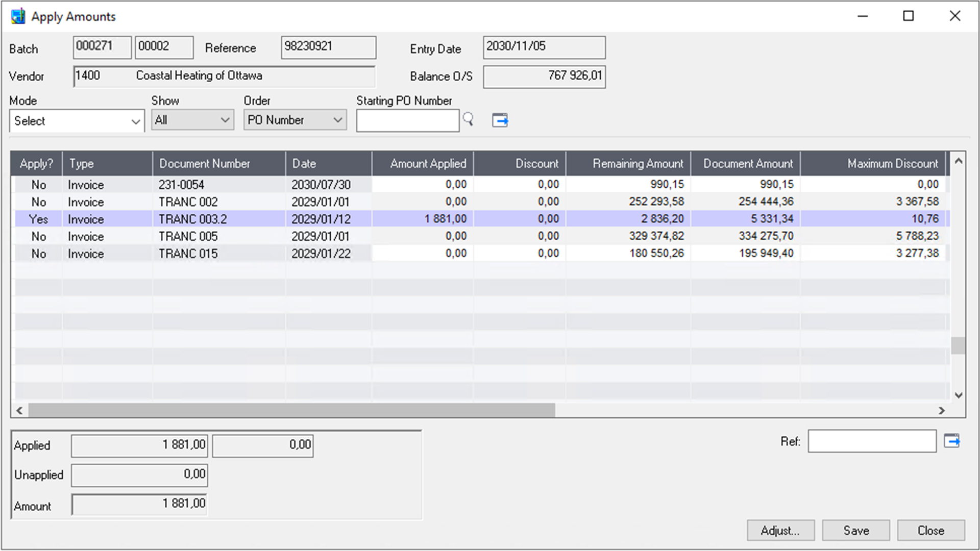Select the TRANC 015 invoice row

tap(188, 253)
